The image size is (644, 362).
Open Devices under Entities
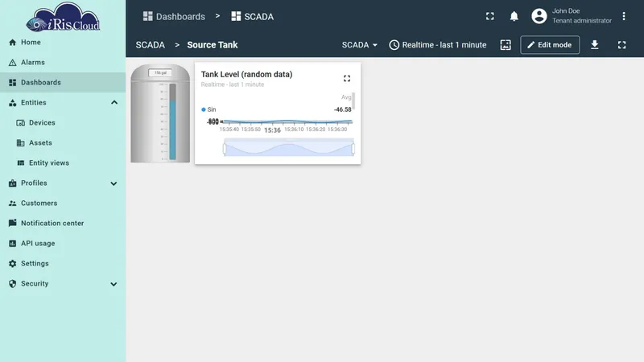[63, 123]
